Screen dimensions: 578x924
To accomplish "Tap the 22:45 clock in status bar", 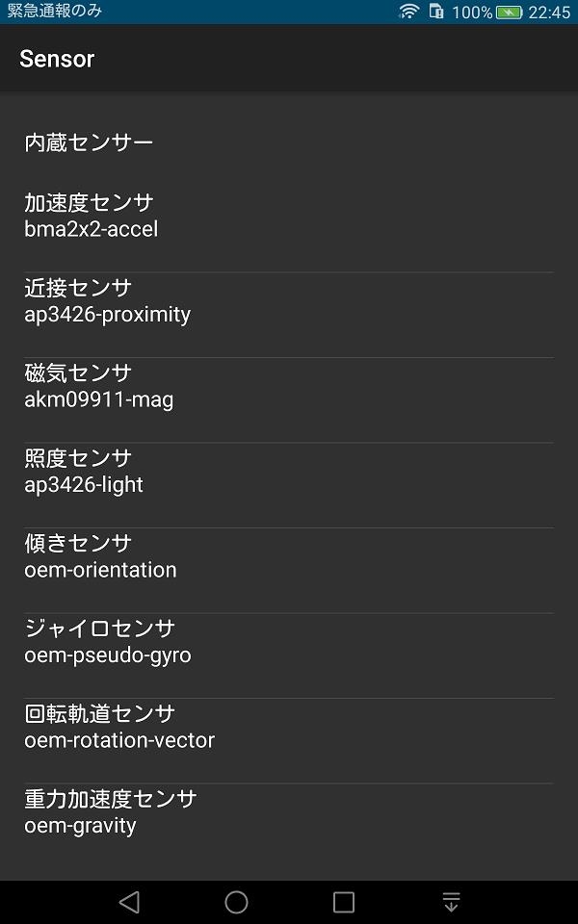I will point(549,13).
